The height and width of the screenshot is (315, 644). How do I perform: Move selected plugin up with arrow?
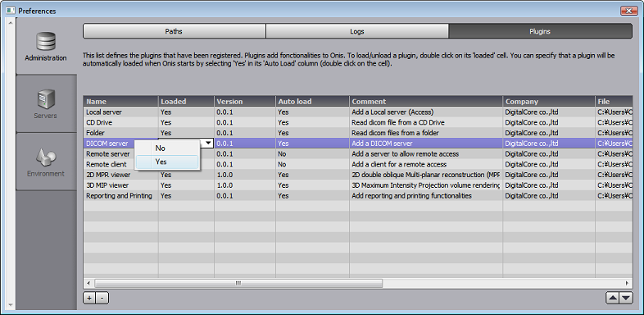(612, 298)
